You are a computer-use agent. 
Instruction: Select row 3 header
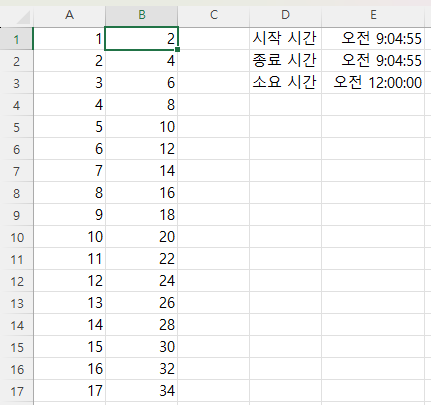[x=16, y=83]
